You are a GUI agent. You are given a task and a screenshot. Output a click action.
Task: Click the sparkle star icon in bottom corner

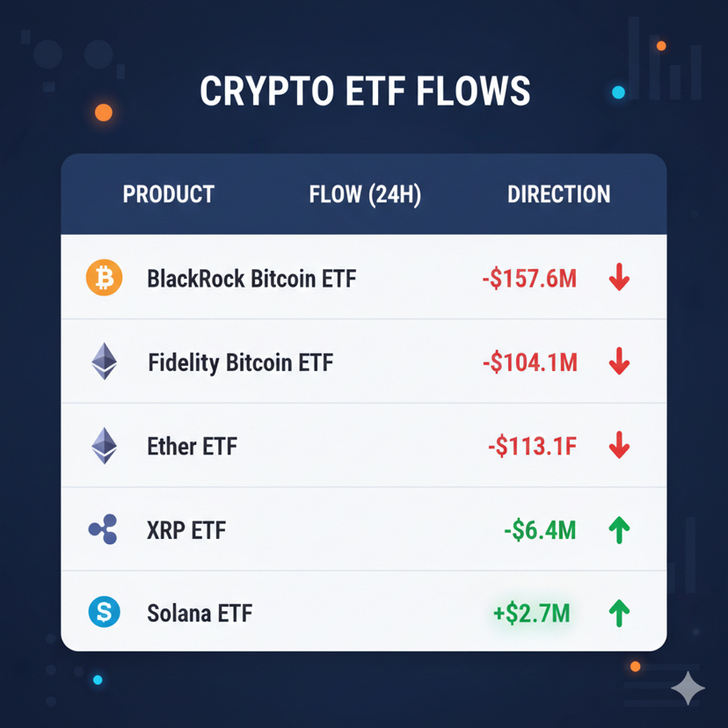pyautogui.click(x=688, y=688)
